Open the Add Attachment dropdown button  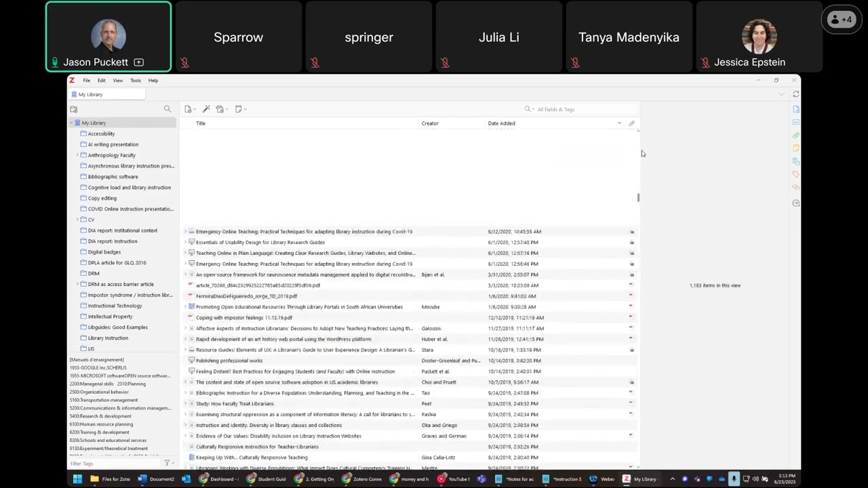(222, 109)
